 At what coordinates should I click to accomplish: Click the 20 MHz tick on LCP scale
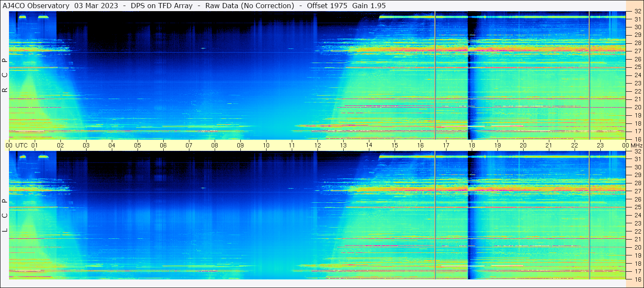(637, 247)
